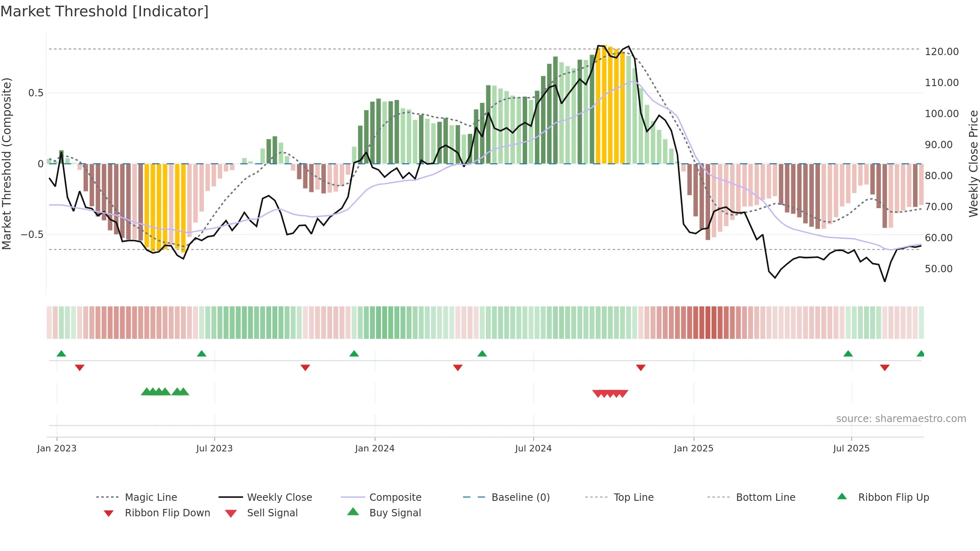Click the Jan 2023 x-axis label

[57, 449]
